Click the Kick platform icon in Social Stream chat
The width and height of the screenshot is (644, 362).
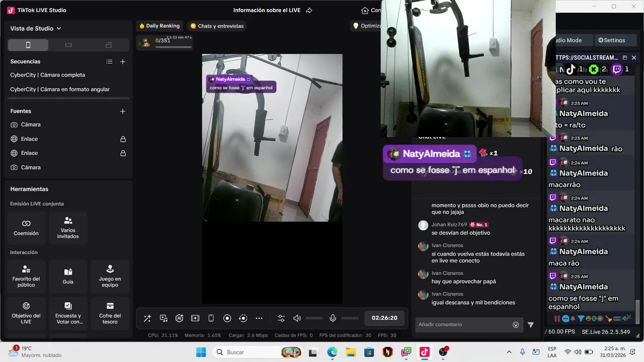[594, 69]
